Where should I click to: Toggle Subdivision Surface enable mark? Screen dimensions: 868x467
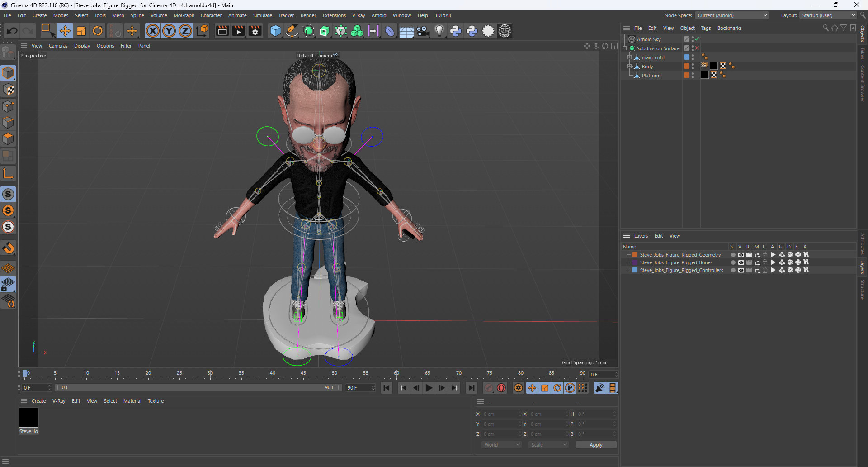tap(697, 48)
